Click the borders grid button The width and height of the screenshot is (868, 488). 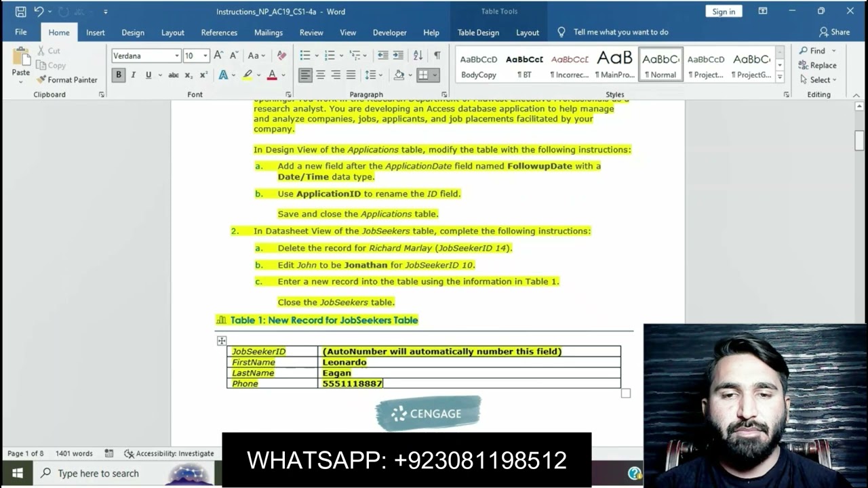tap(423, 75)
